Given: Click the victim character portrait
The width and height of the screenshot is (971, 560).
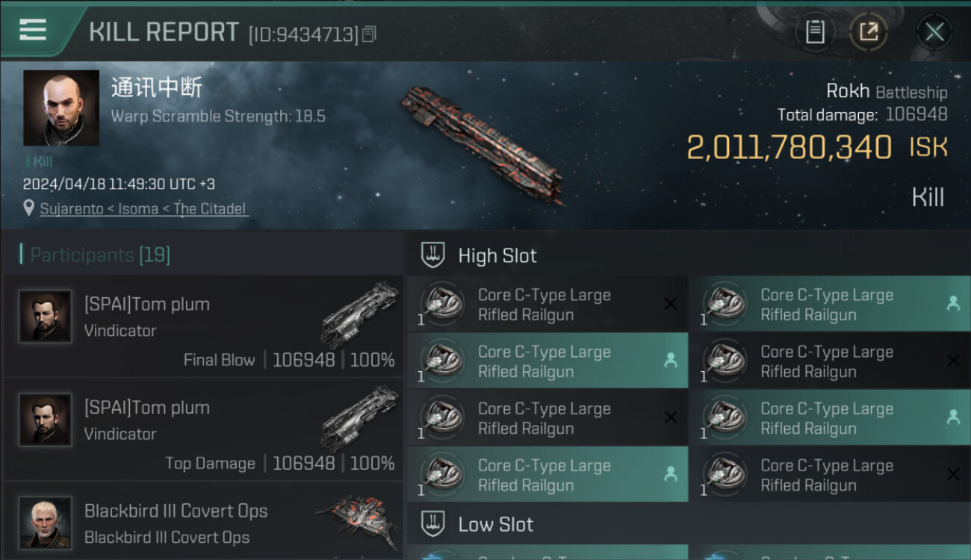Looking at the screenshot, I should (x=61, y=108).
